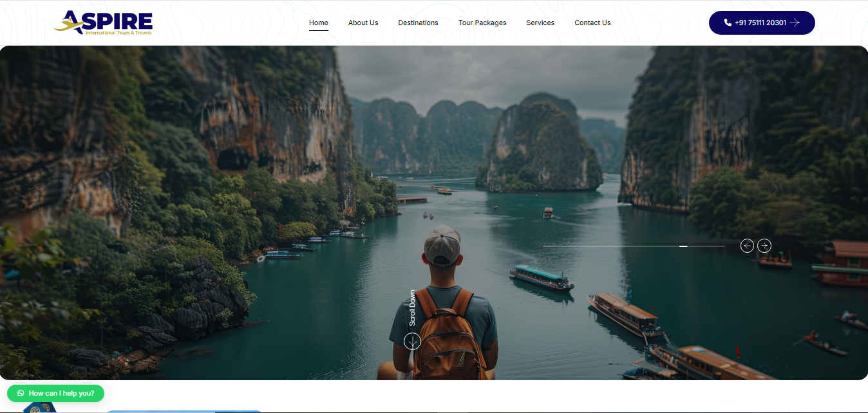Click the circled scroll down arrow
The width and height of the screenshot is (868, 413).
412,341
